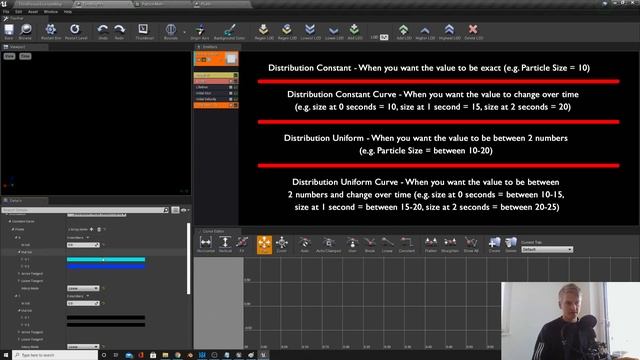Click the Undo toolbar icon
The image size is (640, 360).
tap(102, 30)
